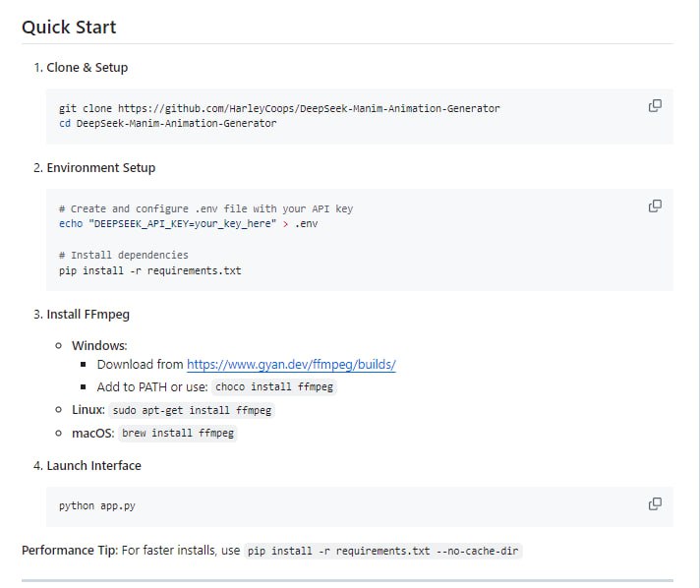Copy the git clone code block
The image size is (700, 588).
point(655,106)
